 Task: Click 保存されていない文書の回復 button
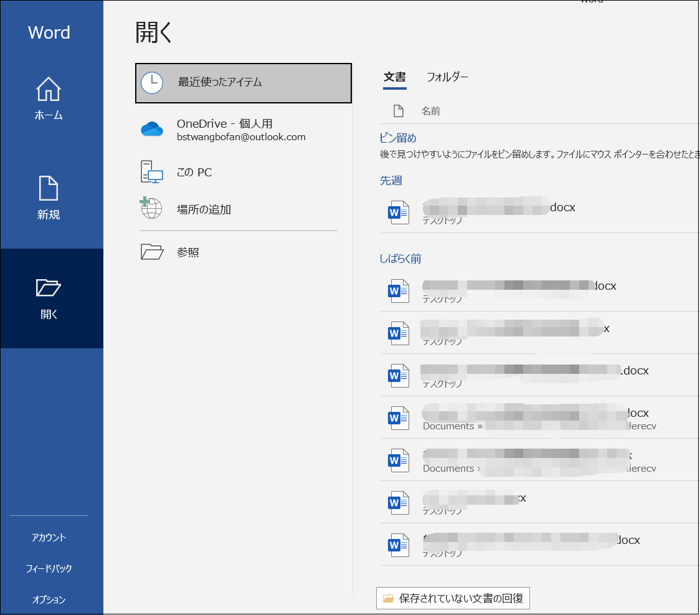coord(453,599)
